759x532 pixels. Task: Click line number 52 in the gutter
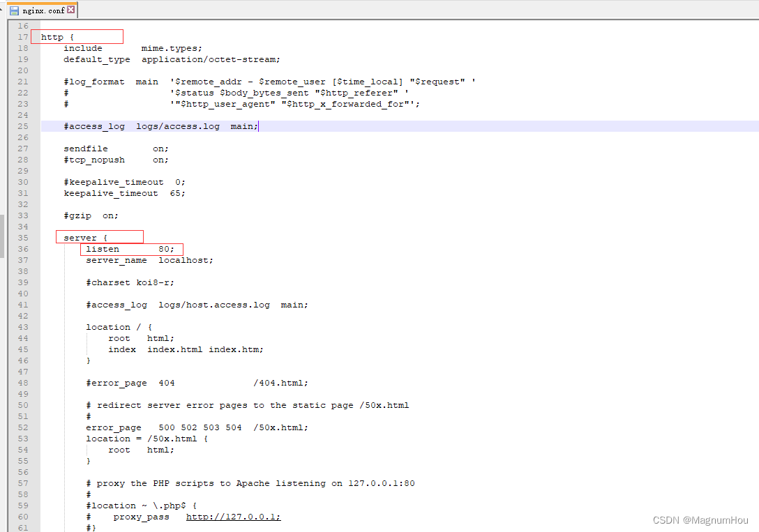pos(23,427)
